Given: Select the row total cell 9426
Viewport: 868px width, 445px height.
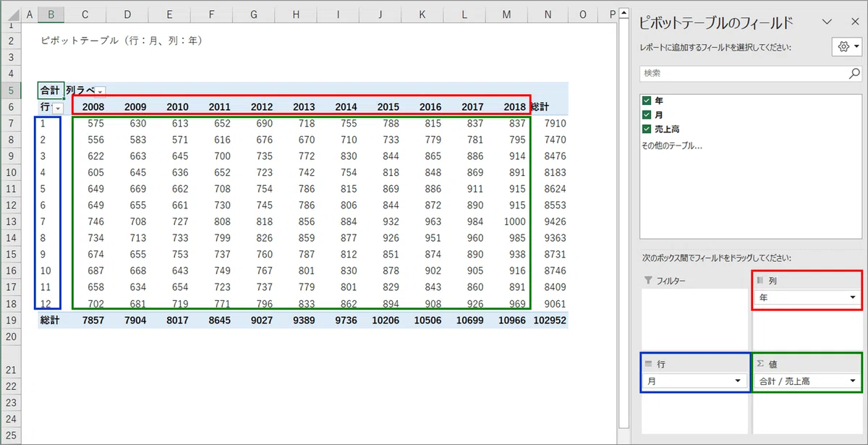Looking at the screenshot, I should pyautogui.click(x=548, y=221).
